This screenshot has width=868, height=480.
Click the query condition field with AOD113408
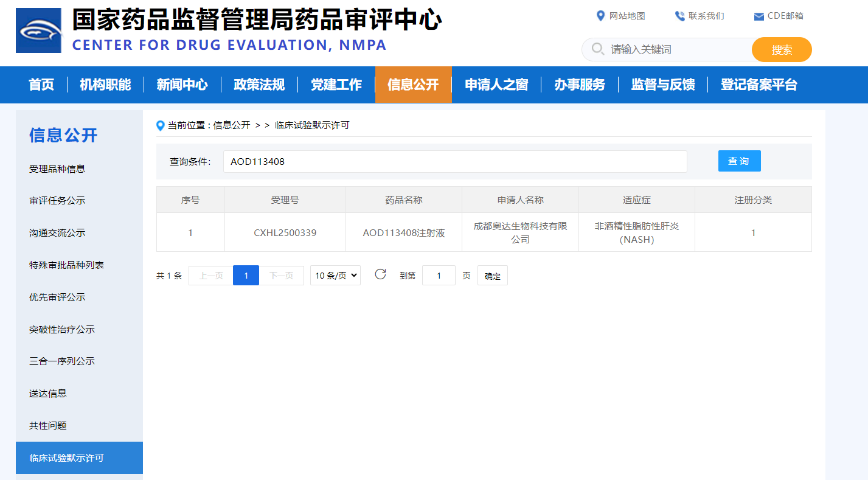click(454, 161)
